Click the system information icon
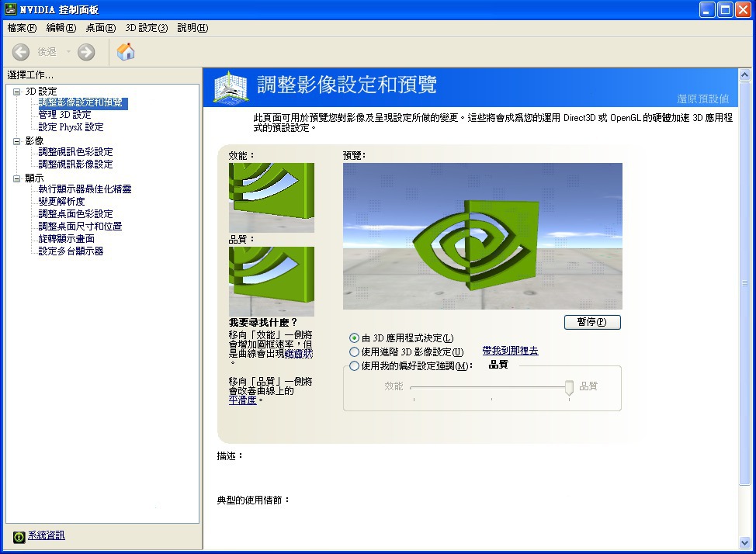 (19, 537)
